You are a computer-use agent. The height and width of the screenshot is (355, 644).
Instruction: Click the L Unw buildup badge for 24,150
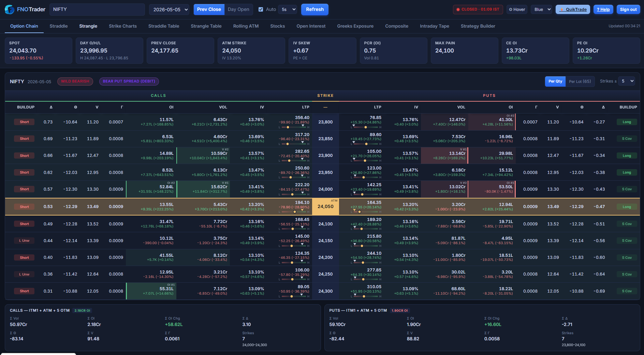[x=24, y=241]
